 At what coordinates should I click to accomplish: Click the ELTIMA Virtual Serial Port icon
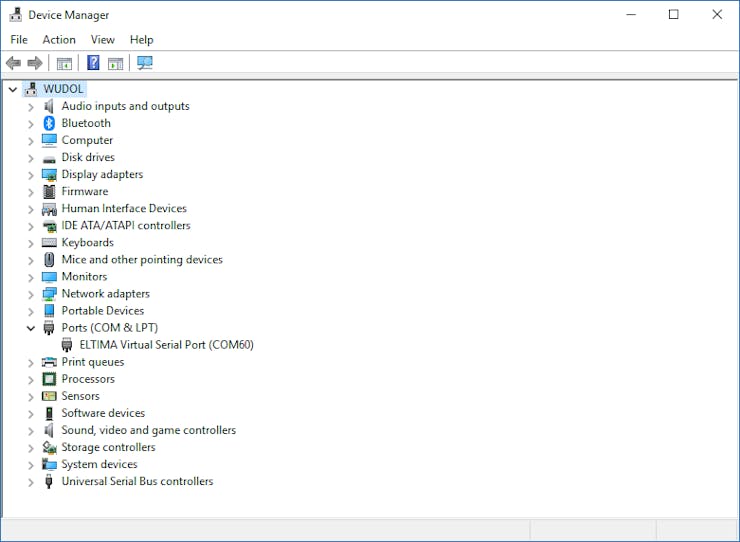point(67,345)
